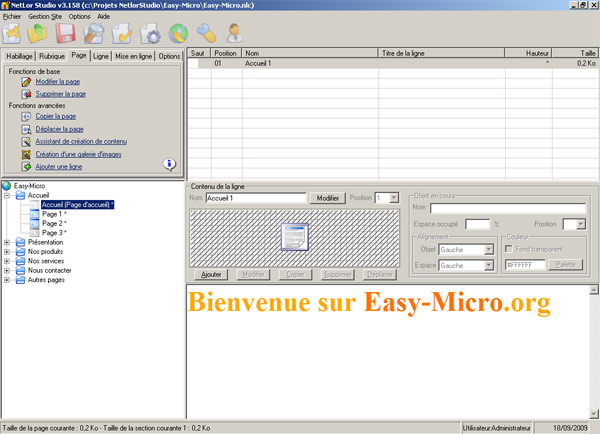Click the icon beside Déplacer la page

coord(26,129)
